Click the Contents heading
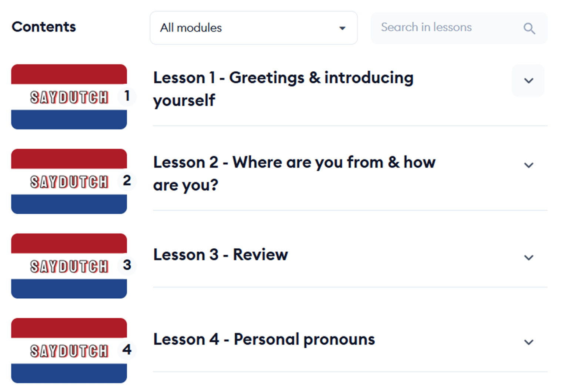Screen dimensions: 562x392 [44, 27]
